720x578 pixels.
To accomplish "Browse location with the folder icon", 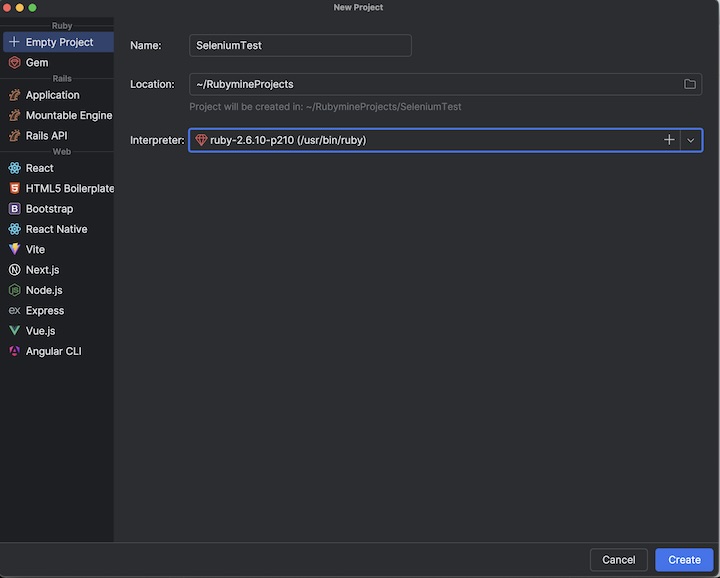I will coord(690,84).
